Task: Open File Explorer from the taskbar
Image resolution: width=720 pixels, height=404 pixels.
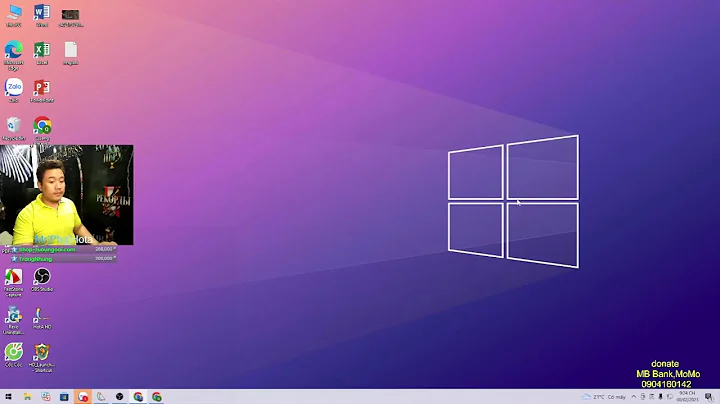Action: (27, 397)
